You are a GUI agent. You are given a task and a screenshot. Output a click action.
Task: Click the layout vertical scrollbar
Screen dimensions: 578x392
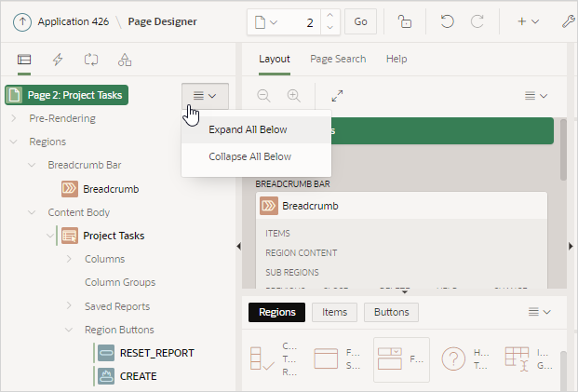(x=563, y=150)
